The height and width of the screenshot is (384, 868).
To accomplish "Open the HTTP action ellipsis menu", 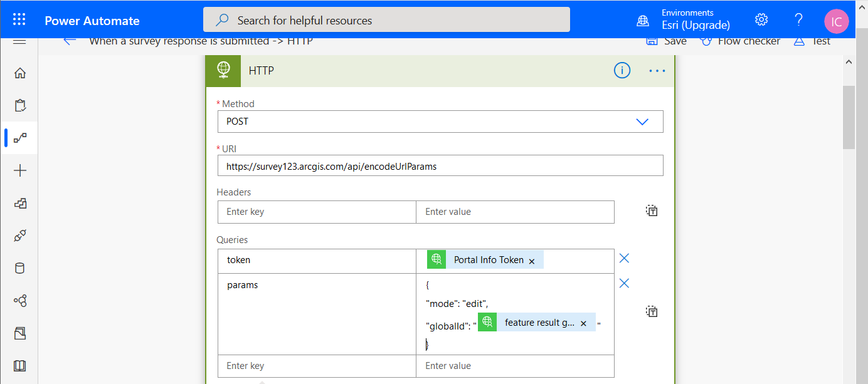I will 657,70.
